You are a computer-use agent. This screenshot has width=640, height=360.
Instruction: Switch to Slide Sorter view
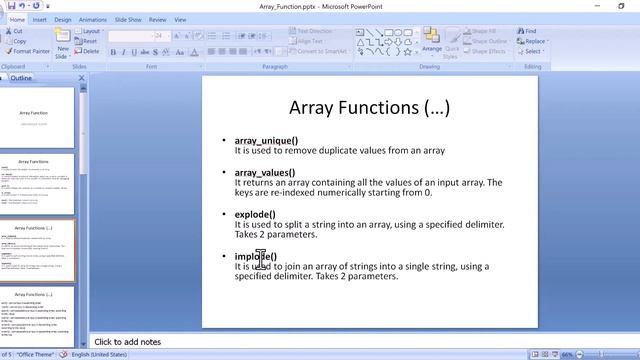pos(545,355)
